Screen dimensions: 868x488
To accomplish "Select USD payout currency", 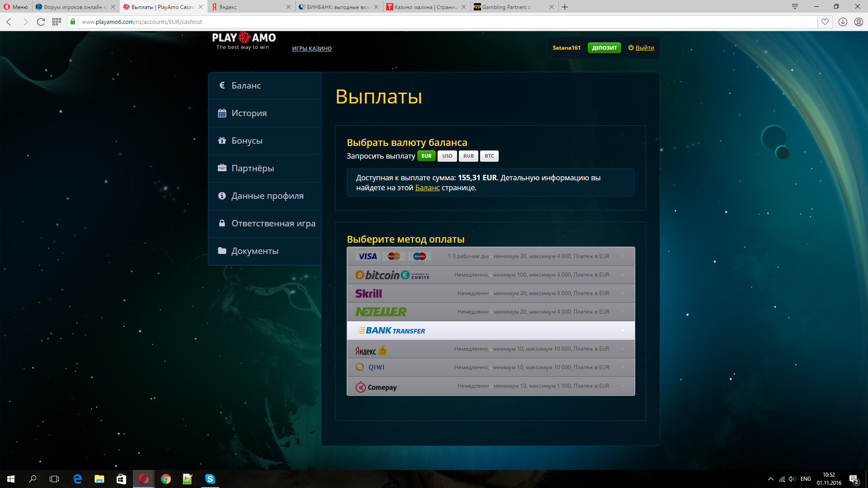I will [447, 156].
